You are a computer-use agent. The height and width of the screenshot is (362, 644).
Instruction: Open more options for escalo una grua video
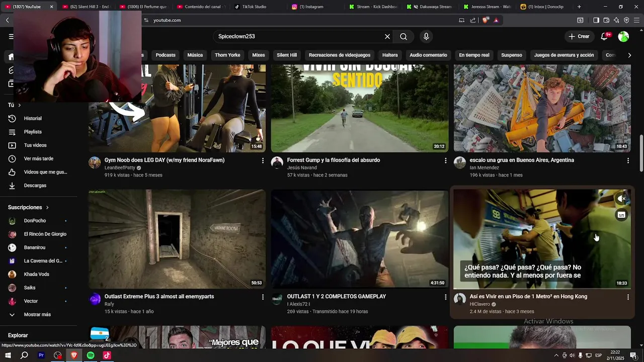click(x=628, y=160)
